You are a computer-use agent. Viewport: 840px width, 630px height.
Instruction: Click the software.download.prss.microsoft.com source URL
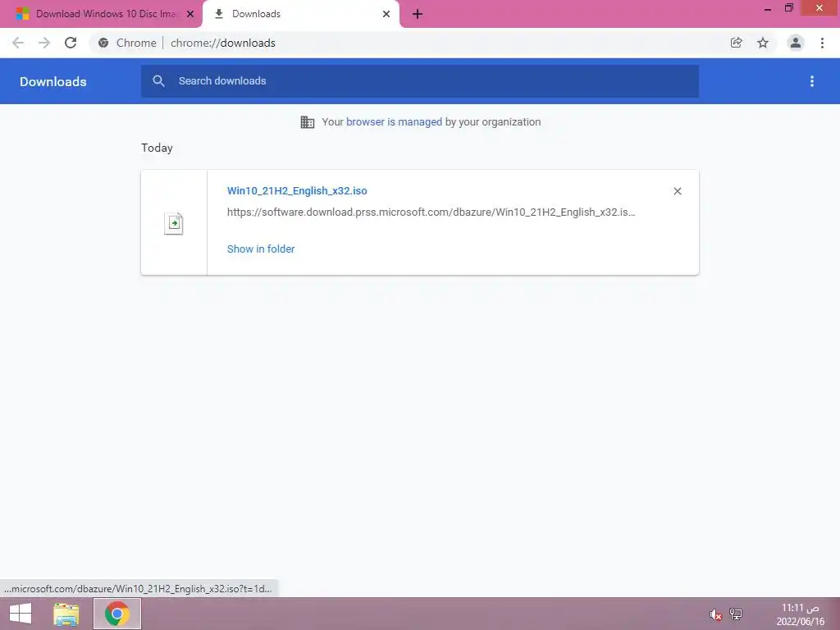pos(431,212)
